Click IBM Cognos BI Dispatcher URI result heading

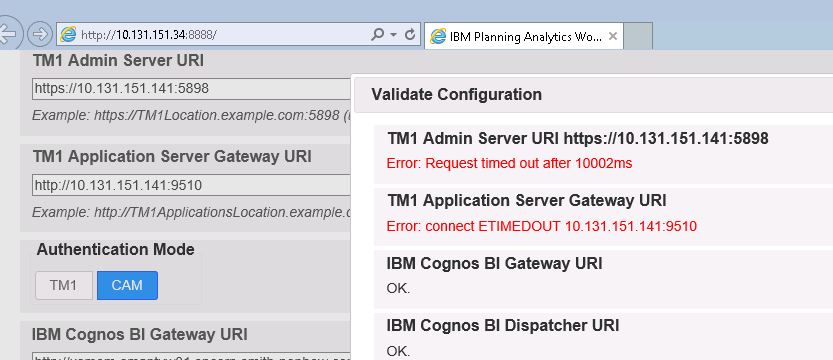coord(503,325)
